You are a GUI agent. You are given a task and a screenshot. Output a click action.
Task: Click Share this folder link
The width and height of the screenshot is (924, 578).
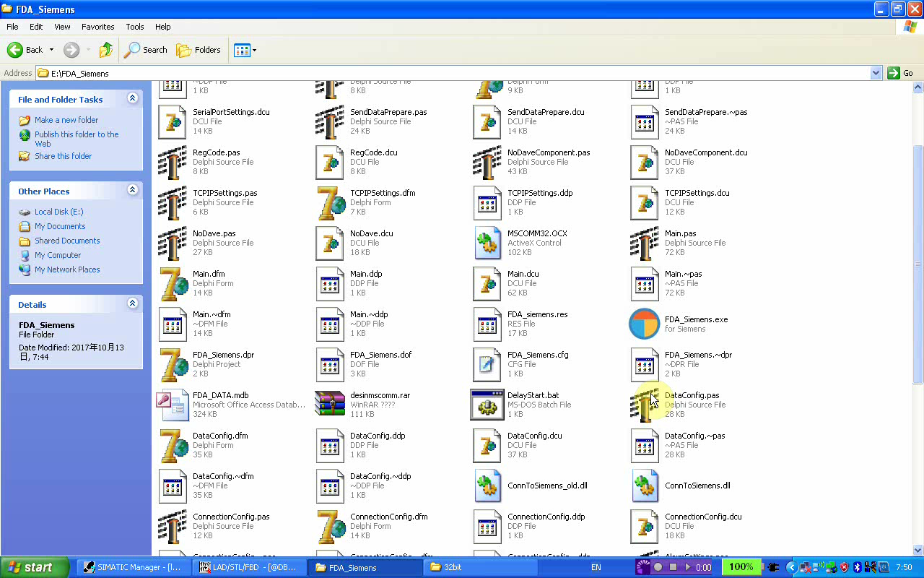pos(64,156)
